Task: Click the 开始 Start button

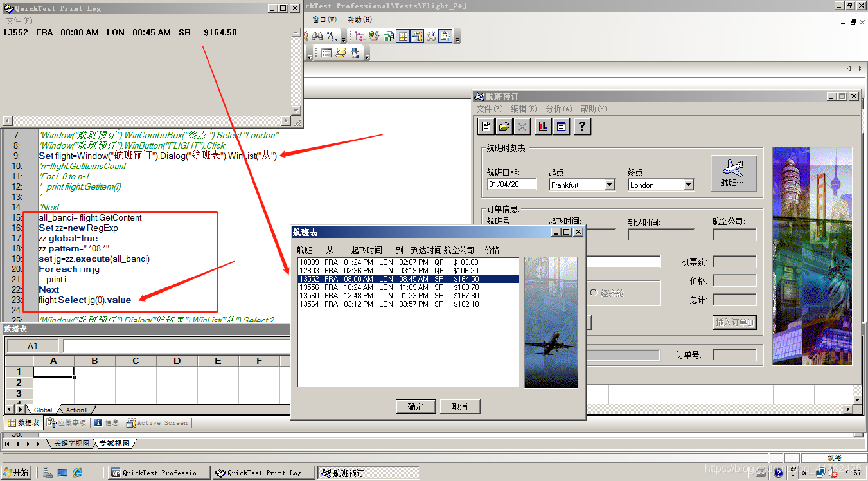Action: click(x=15, y=473)
